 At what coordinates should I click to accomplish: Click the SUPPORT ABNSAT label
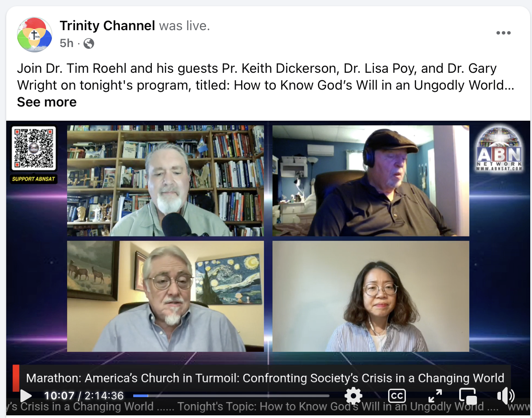coord(33,179)
